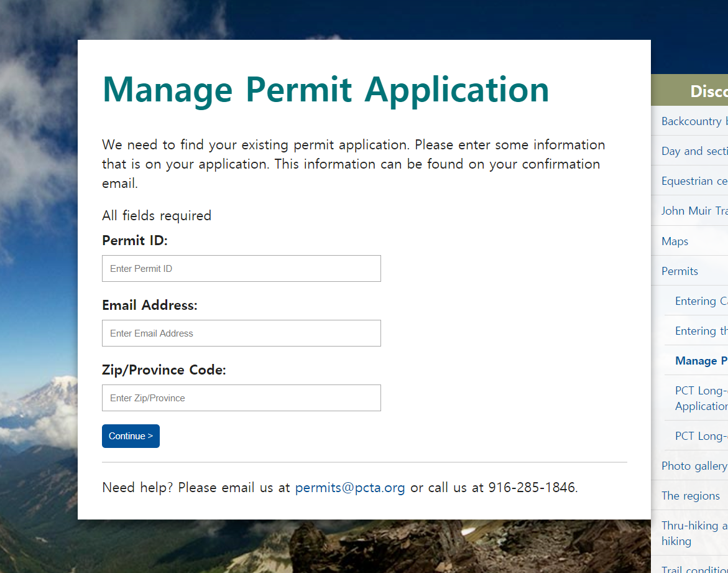728x573 pixels.
Task: Open the last PCT Long-distance submenu link
Action: pos(701,436)
